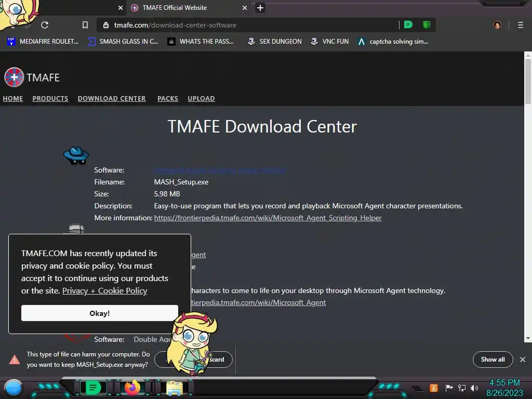532x399 pixels.
Task: Click the 5.98 MB size value
Action: coord(167,194)
